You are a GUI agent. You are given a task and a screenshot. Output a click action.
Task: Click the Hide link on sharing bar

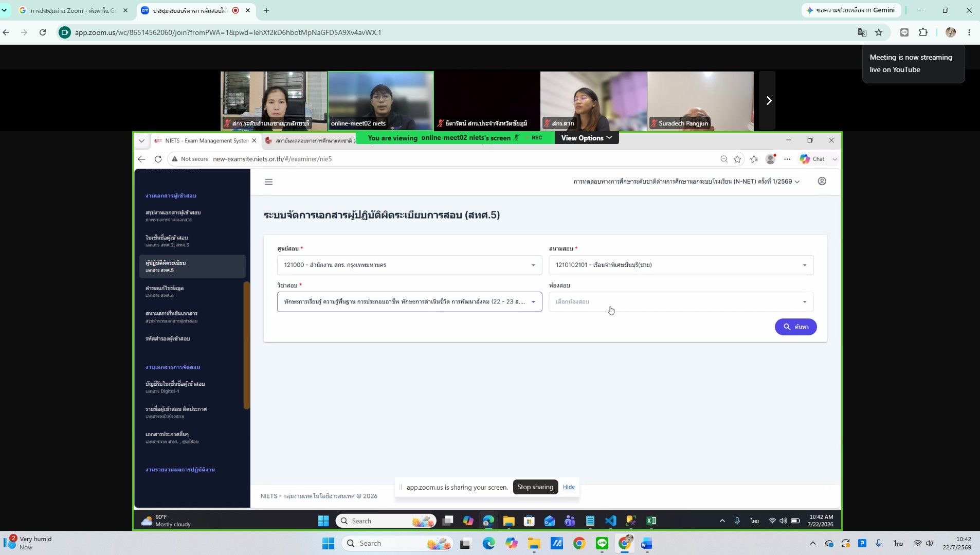(568, 487)
